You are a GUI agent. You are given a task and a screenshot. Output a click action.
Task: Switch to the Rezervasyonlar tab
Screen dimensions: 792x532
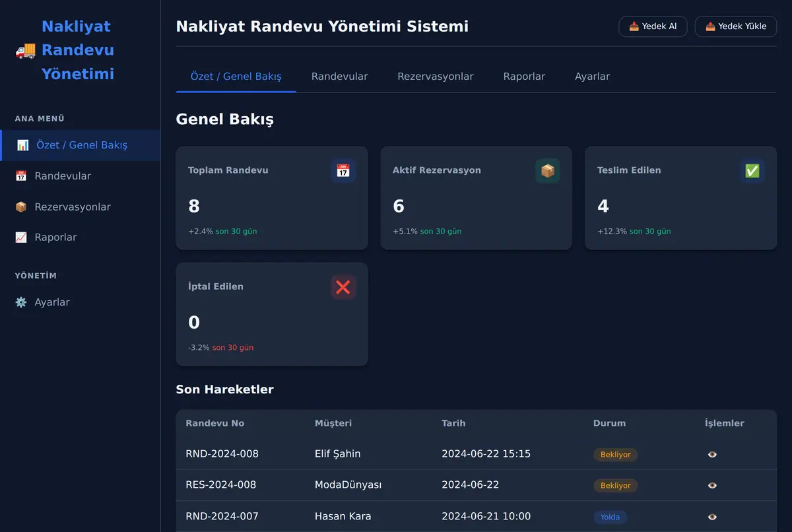435,77
